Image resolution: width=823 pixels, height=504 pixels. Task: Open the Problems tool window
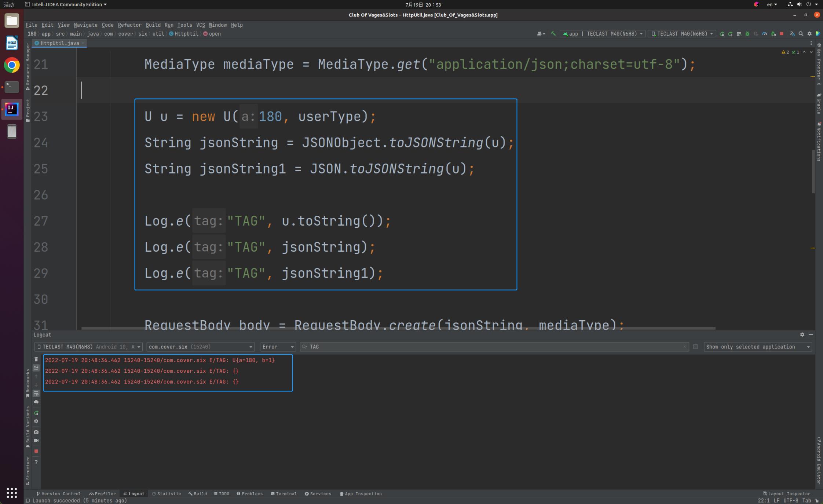tap(250, 494)
